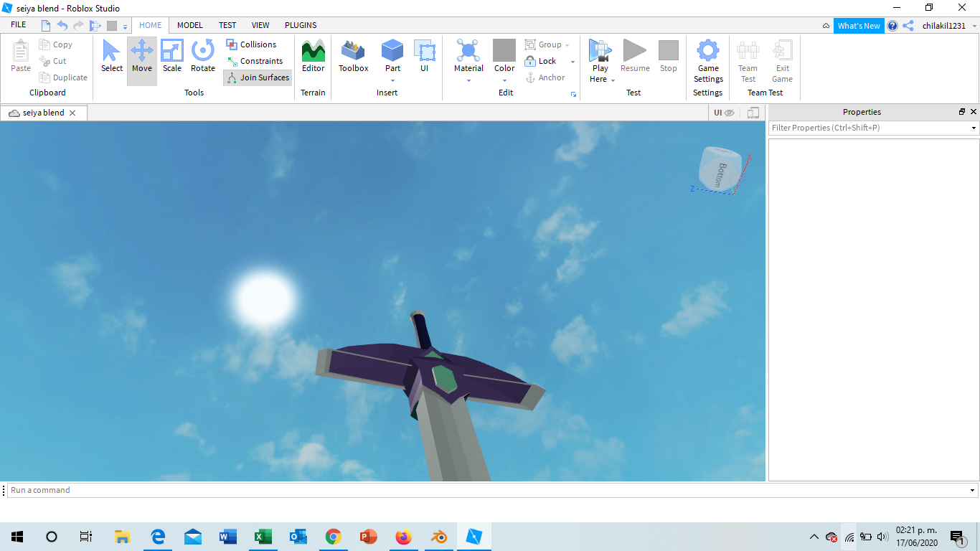
Task: Expand the Material dropdown arrow
Action: click(x=468, y=80)
